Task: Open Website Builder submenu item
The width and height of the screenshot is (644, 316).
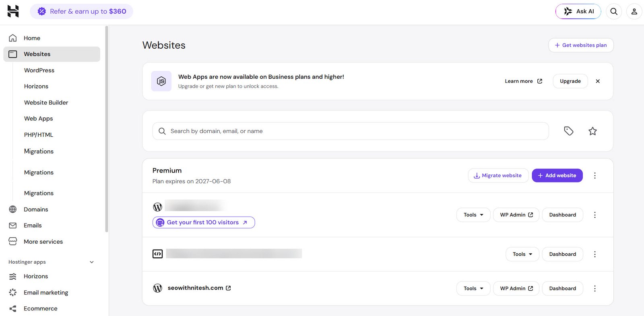Action: tap(46, 103)
